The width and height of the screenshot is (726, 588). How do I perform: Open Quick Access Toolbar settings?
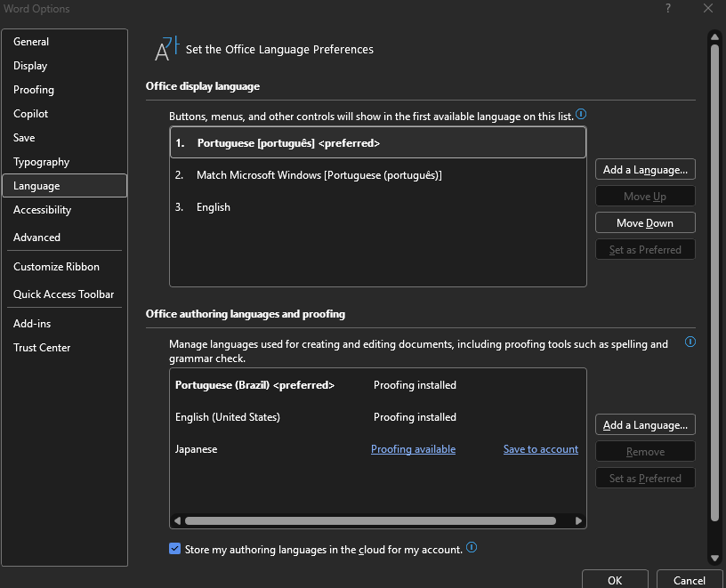pyautogui.click(x=65, y=294)
